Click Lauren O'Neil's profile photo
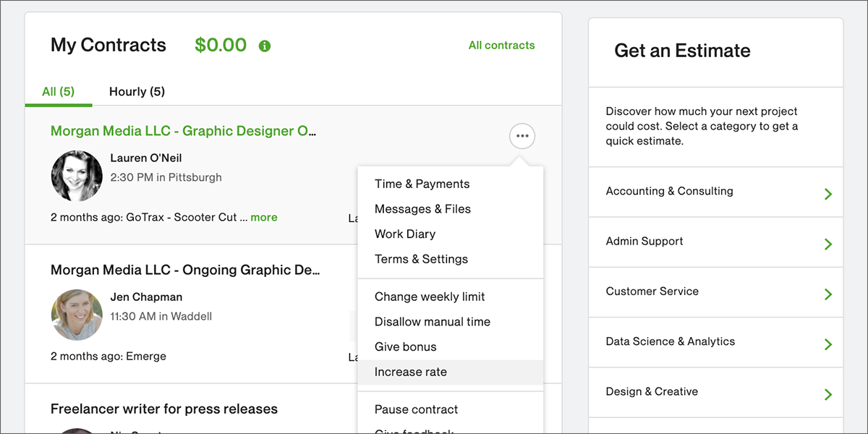The image size is (868, 434). (77, 176)
